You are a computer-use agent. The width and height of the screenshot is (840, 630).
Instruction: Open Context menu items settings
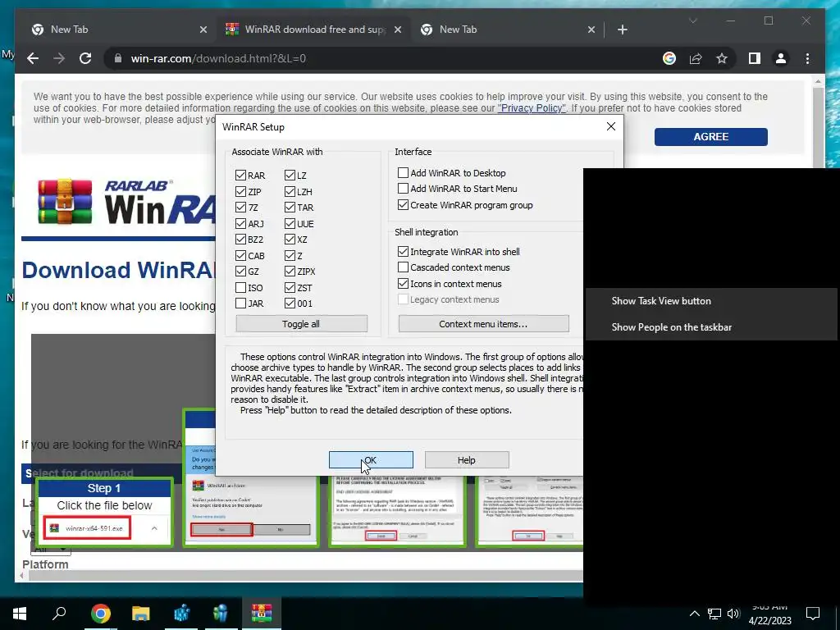coord(483,323)
